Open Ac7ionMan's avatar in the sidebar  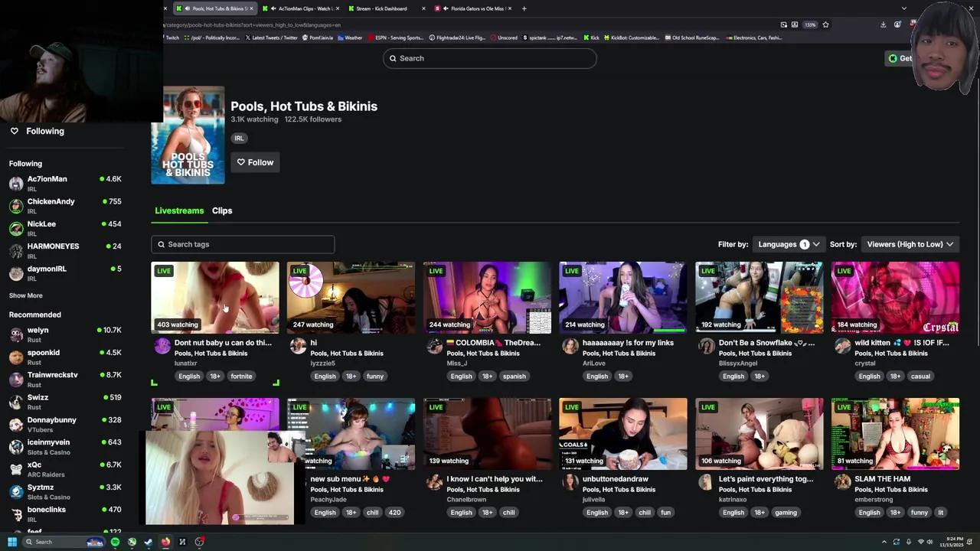click(16, 184)
